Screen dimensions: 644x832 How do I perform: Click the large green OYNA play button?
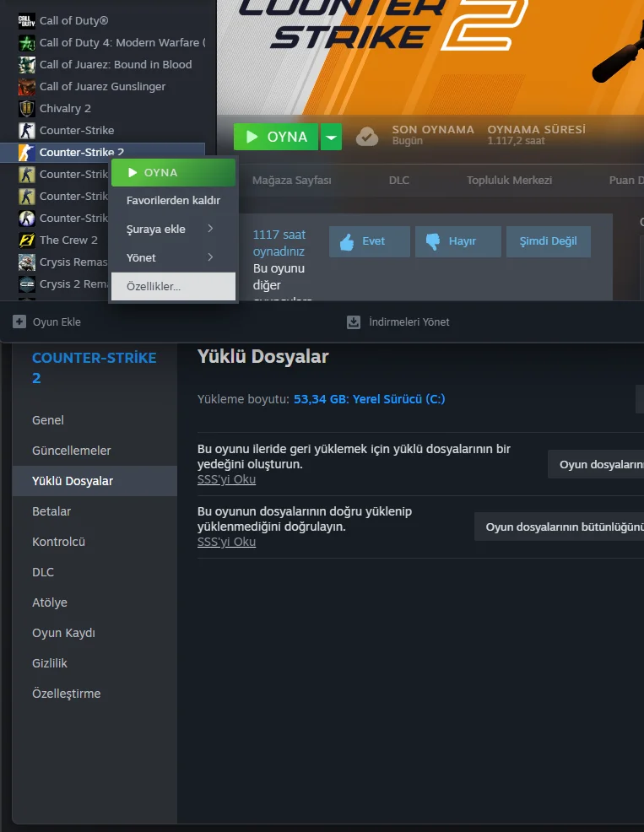(276, 137)
